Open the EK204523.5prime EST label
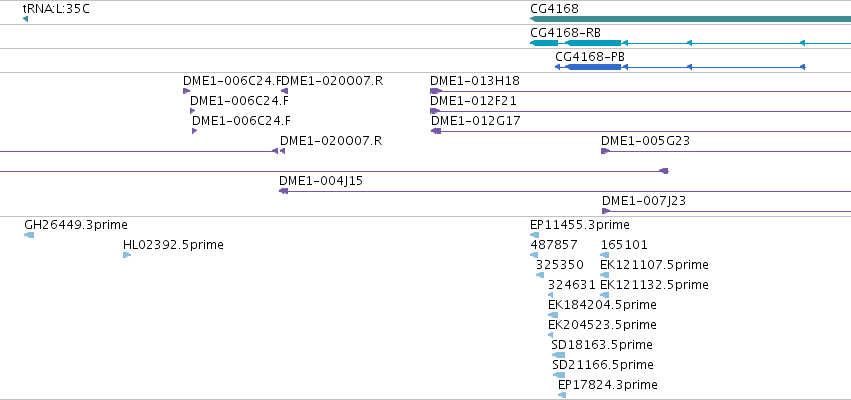The width and height of the screenshot is (851, 400). click(602, 325)
